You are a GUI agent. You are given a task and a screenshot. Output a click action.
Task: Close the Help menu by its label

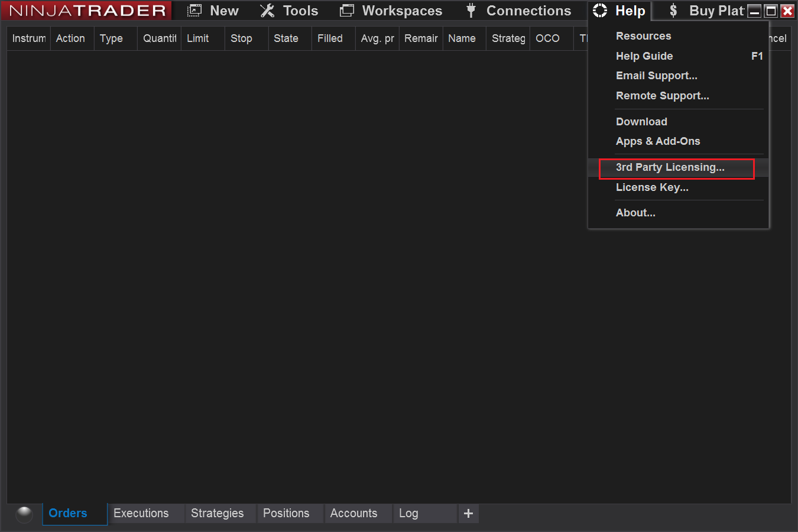[x=630, y=11]
